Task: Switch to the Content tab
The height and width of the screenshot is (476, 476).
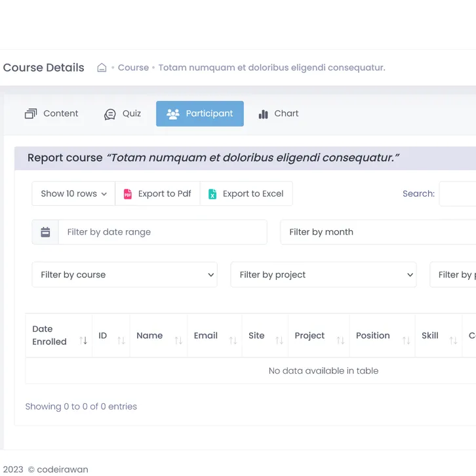Action: [52, 113]
